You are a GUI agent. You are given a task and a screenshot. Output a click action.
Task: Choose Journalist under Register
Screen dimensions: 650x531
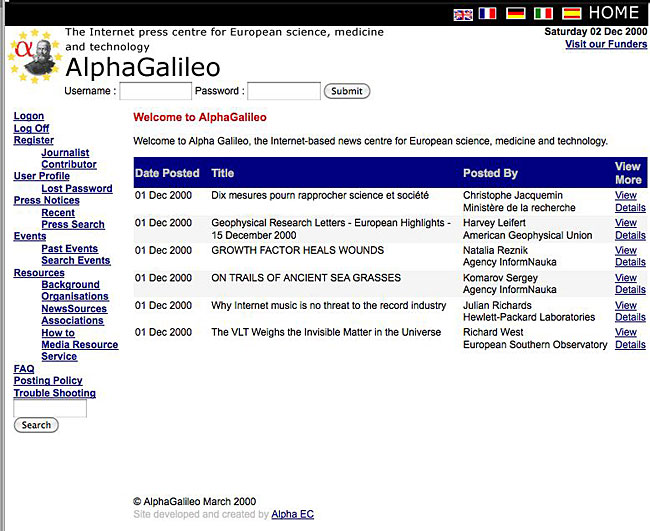point(65,153)
